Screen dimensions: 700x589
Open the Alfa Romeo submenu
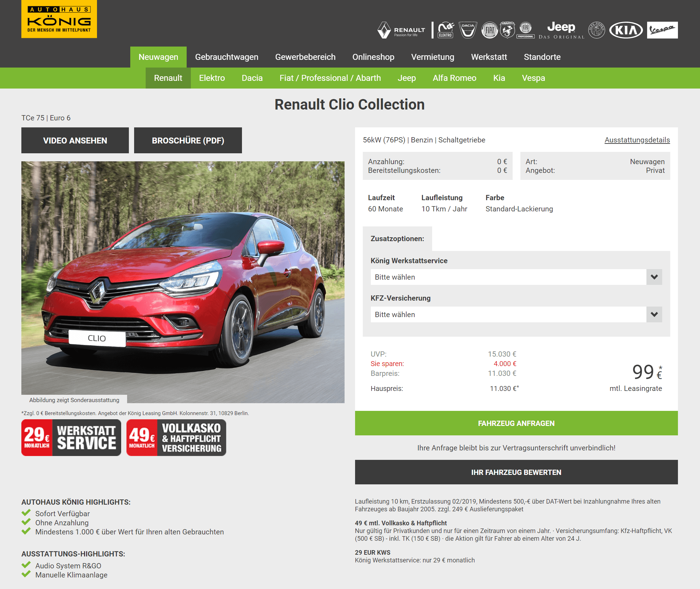[455, 78]
